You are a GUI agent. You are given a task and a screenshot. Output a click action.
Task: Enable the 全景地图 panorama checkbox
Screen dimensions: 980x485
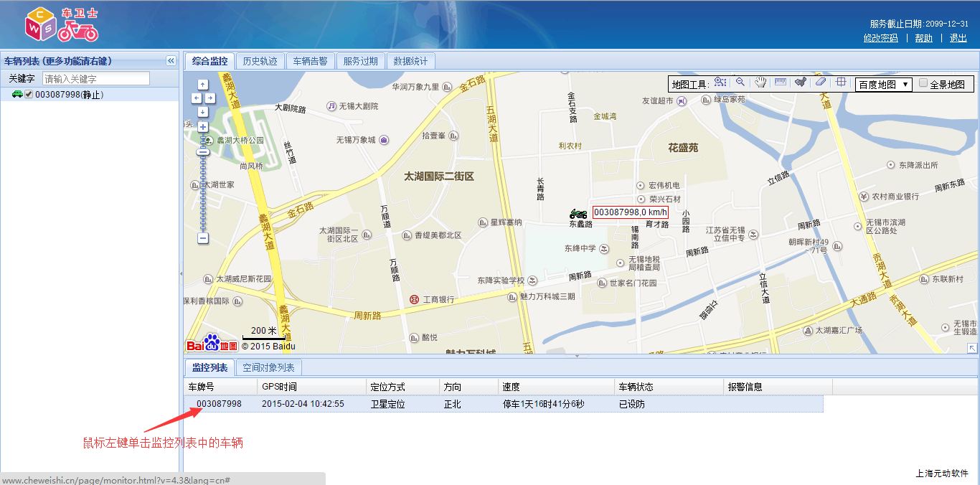click(x=923, y=83)
